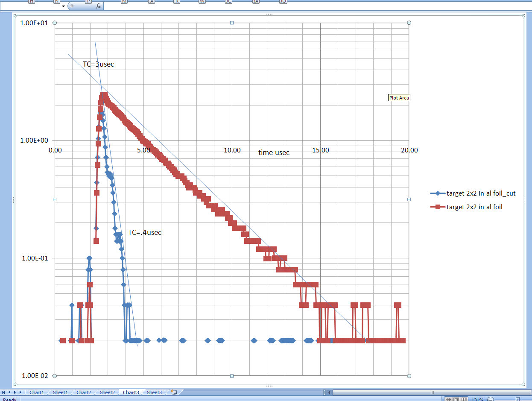Click the 20.00 horizontal axis label
The height and width of the screenshot is (401, 532).
tap(409, 150)
